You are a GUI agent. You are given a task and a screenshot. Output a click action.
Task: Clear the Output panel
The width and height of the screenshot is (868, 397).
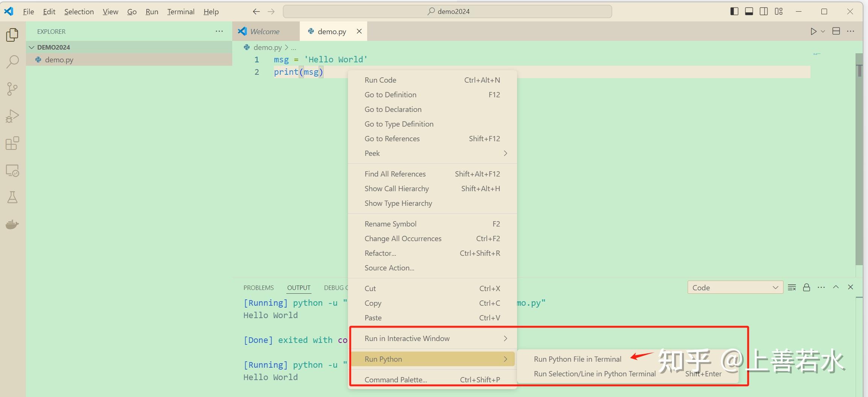coord(792,287)
